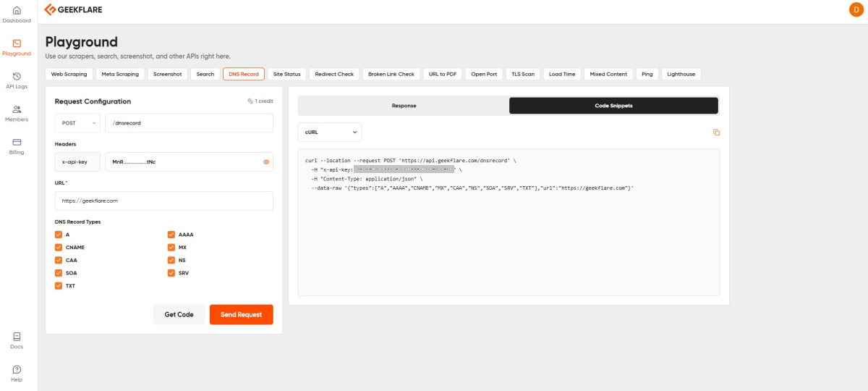868x391 pixels.
Task: Toggle the SOA checkbox
Action: [59, 273]
